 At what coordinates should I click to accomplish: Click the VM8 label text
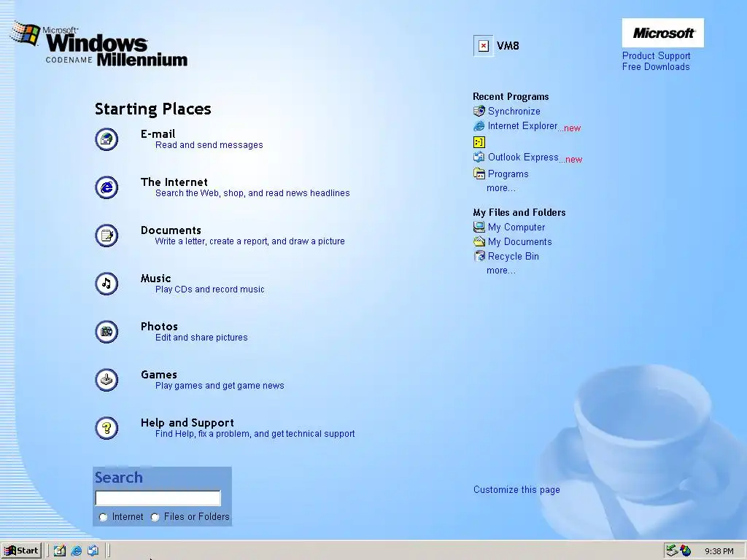508,46
